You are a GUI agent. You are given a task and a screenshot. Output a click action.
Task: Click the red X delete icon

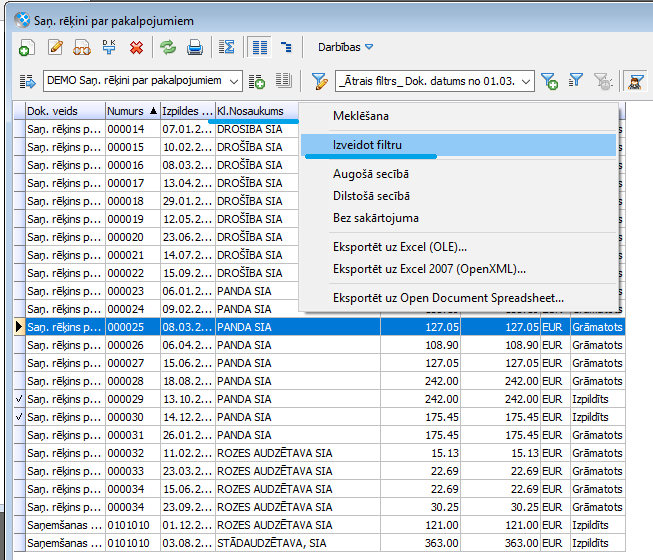click(x=136, y=47)
